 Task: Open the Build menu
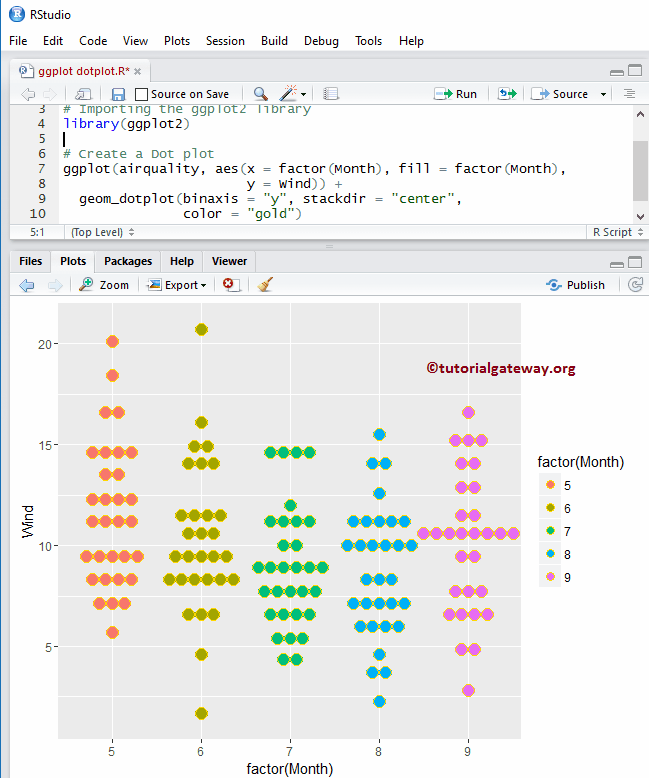click(x=274, y=41)
